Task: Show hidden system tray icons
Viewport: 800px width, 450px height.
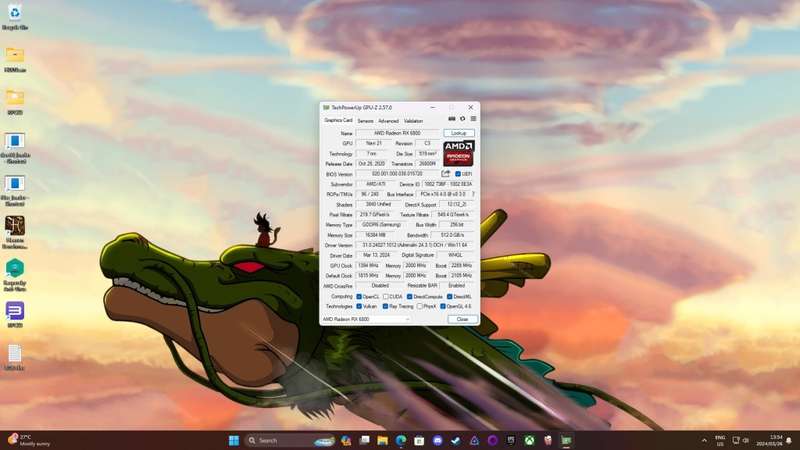Action: click(705, 440)
